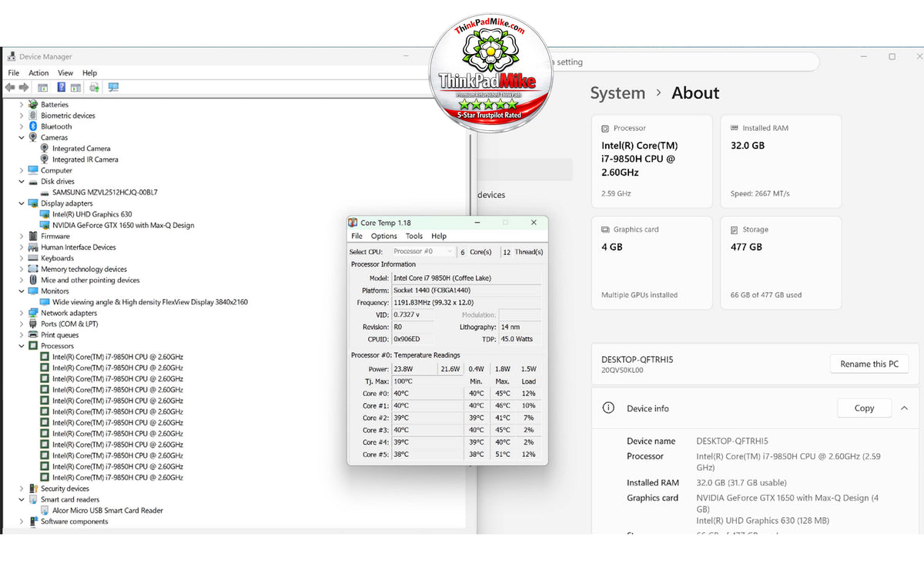Collapse the Cameras category
This screenshot has width=924, height=581.
tap(22, 138)
